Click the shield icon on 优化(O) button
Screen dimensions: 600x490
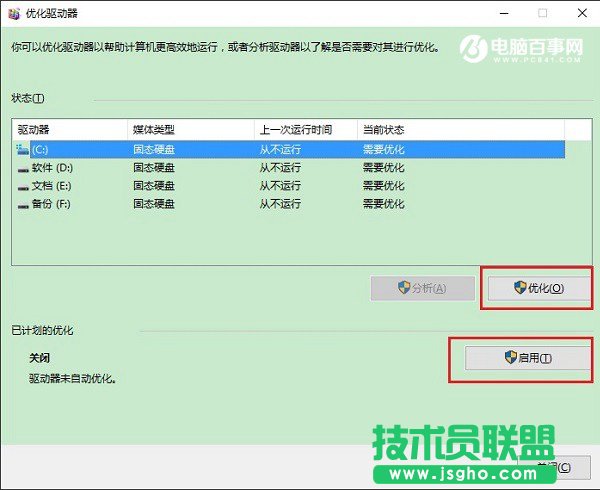[520, 287]
